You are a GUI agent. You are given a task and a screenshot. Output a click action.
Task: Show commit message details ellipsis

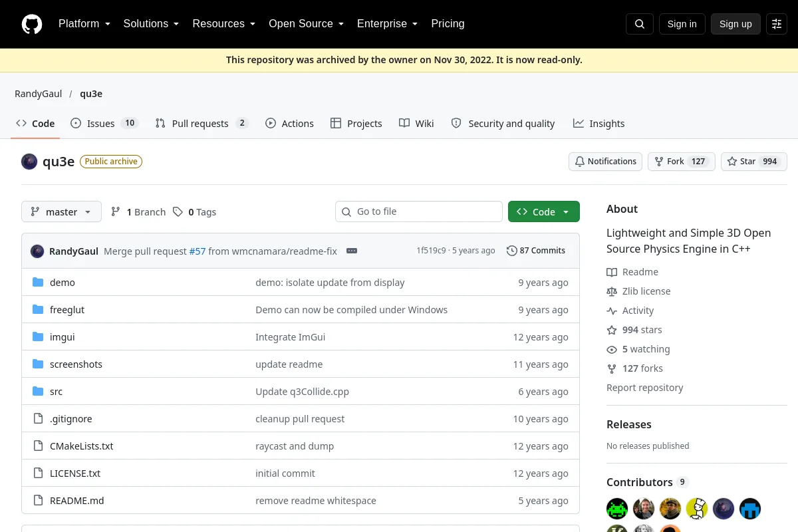point(352,251)
